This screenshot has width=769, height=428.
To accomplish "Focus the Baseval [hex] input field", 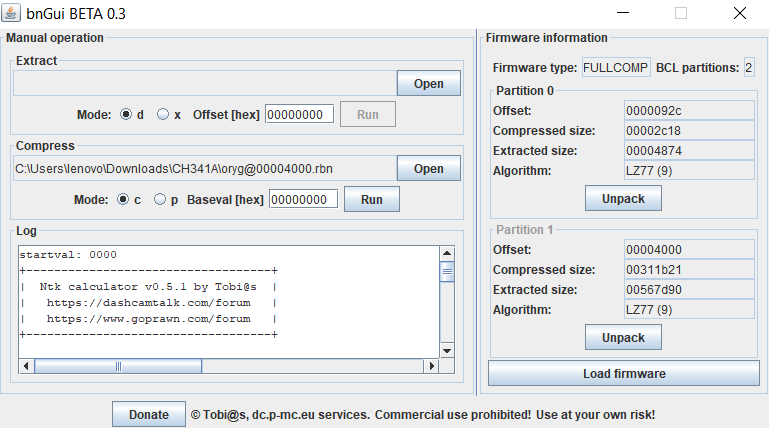I will click(303, 200).
